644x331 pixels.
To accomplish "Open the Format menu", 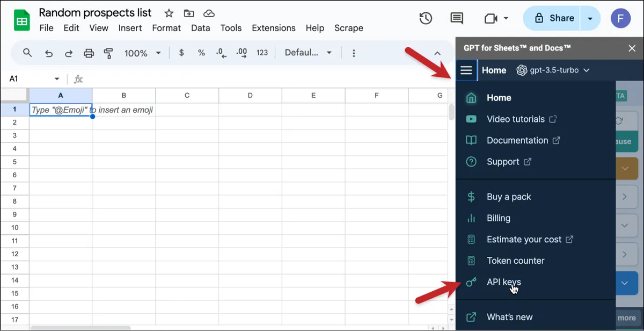I will [167, 28].
